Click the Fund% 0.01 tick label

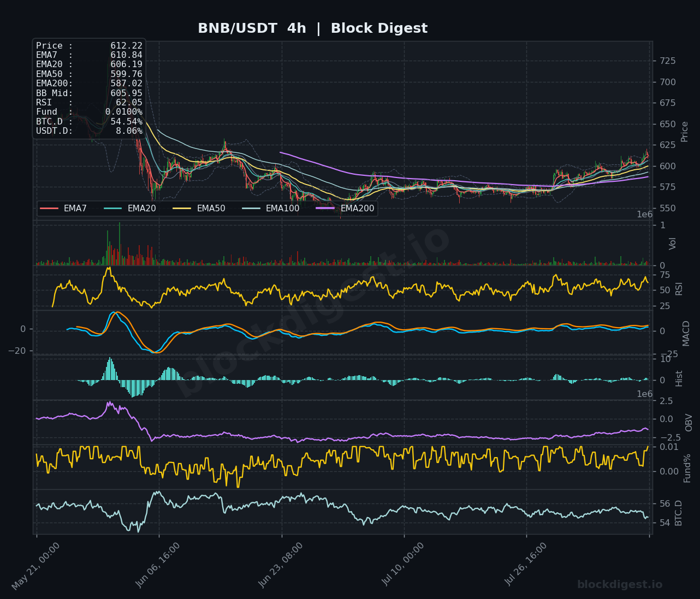(669, 447)
